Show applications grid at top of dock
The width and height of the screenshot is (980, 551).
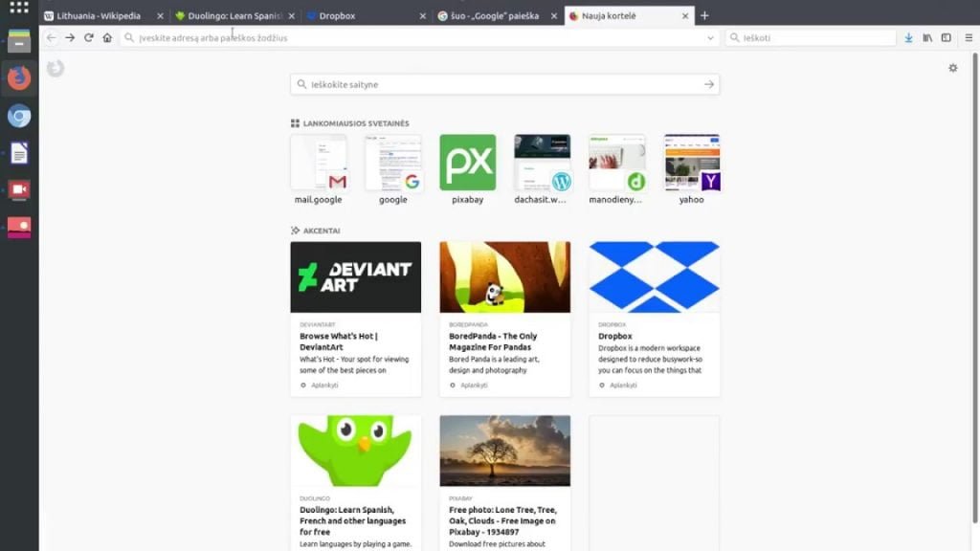click(19, 7)
